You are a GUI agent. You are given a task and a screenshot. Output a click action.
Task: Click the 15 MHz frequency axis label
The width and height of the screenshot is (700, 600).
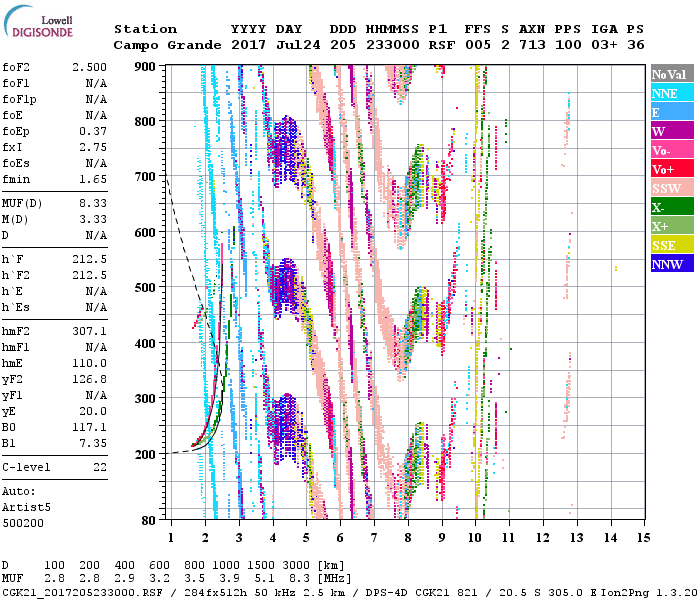pyautogui.click(x=642, y=539)
